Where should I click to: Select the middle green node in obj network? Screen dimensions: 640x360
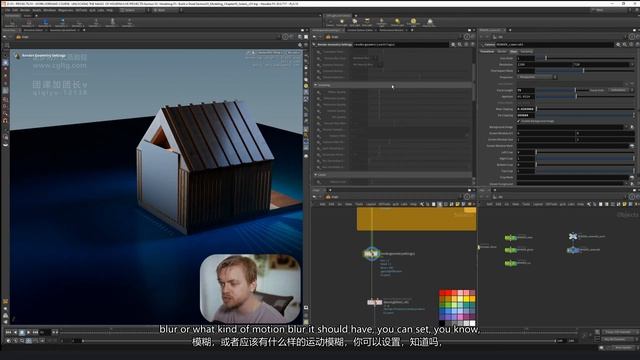click(510, 250)
